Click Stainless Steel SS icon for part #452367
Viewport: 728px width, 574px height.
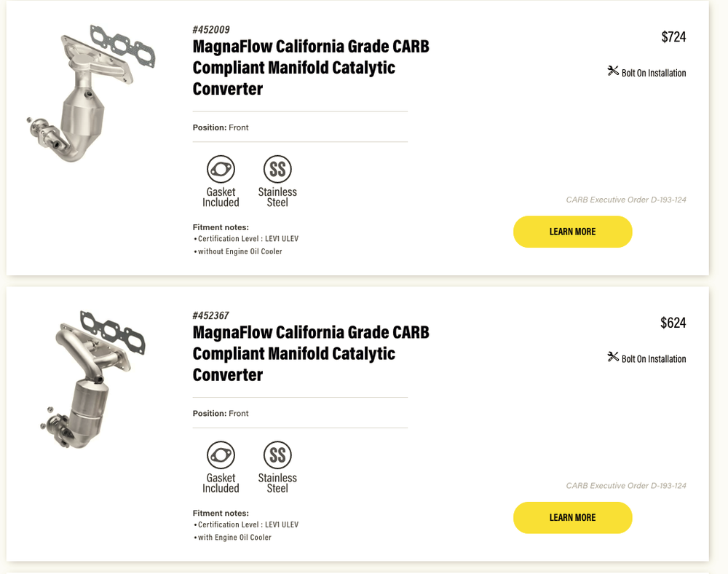point(277,455)
